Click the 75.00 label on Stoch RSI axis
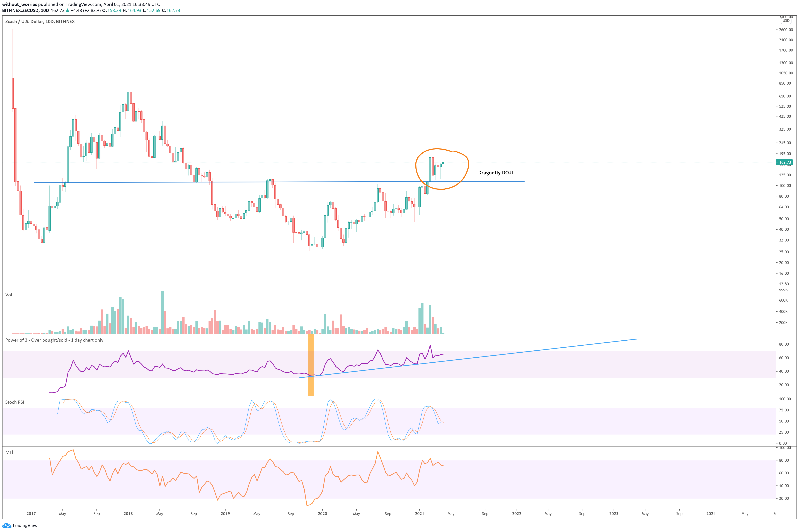 point(783,410)
